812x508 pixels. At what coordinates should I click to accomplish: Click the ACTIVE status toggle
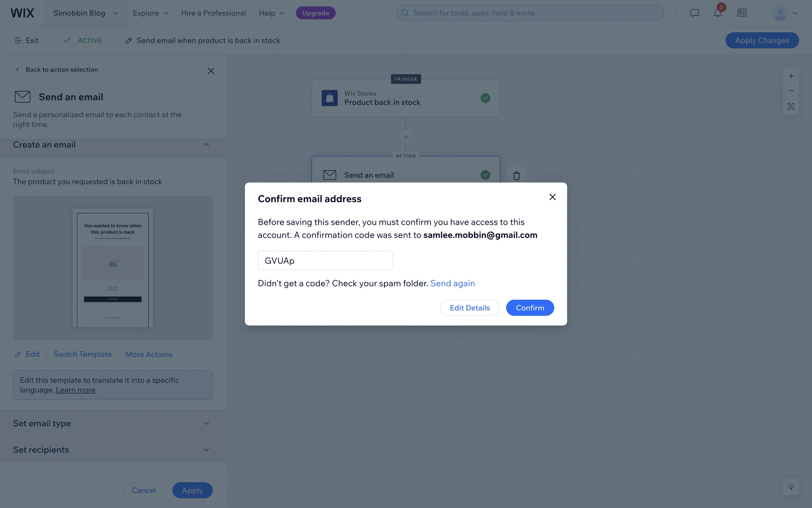click(x=83, y=41)
